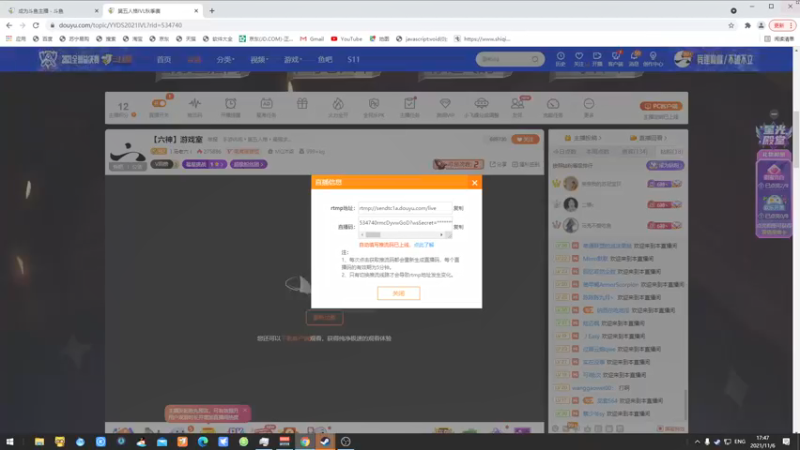Viewport: 800px width, 450px height.
Task: Open a new browser tab with plus button
Action: [x=212, y=11]
